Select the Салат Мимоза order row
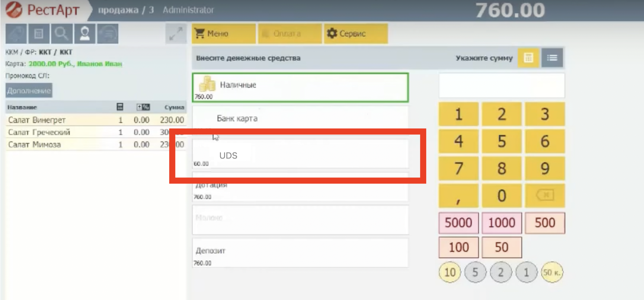Viewport: 644px width, 300px height. (96, 145)
